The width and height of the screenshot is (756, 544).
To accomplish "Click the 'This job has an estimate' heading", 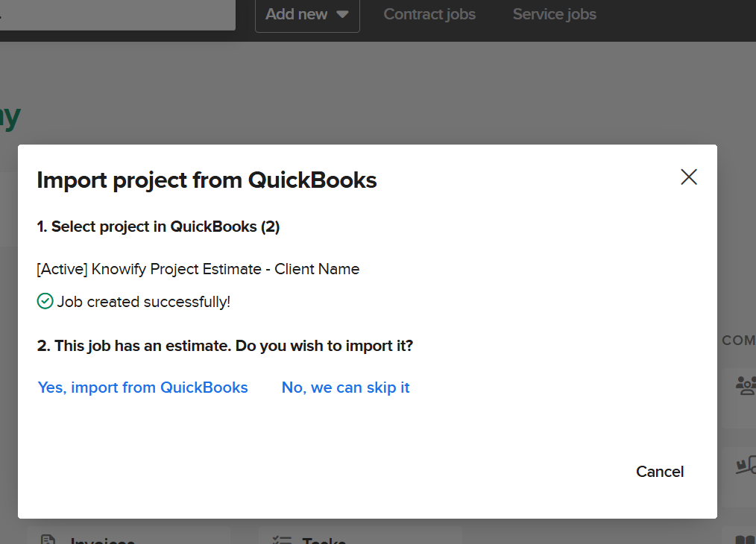I will click(x=224, y=346).
